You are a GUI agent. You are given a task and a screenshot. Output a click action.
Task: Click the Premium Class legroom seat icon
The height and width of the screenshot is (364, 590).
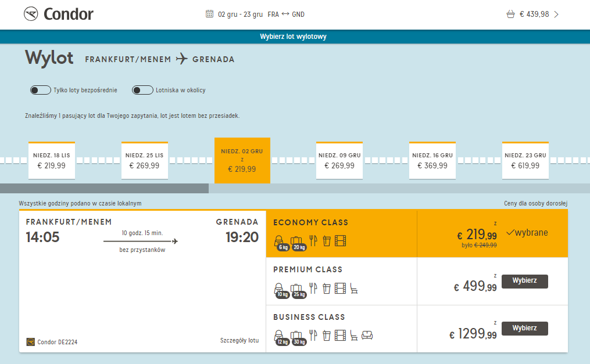coord(353,289)
